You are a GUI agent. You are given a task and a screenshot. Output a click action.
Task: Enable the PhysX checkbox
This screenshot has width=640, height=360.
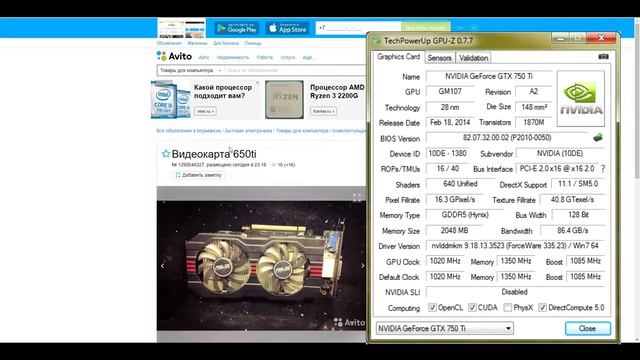pyautogui.click(x=508, y=307)
